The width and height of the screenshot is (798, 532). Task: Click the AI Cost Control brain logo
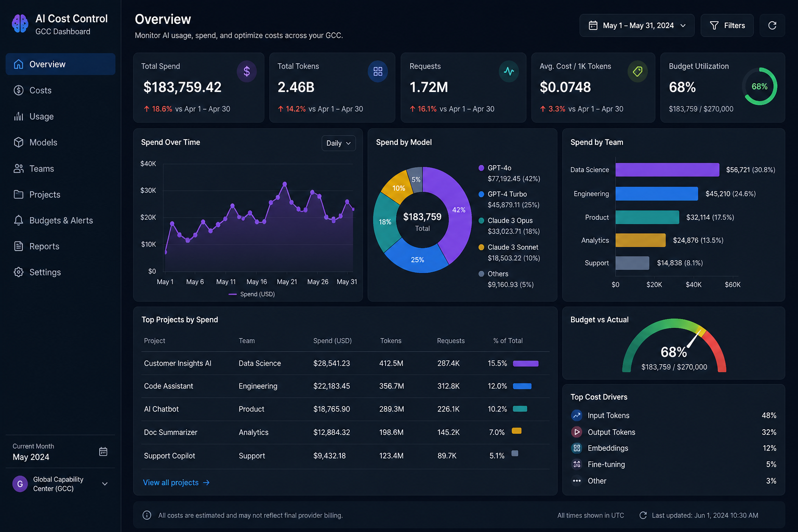point(20,23)
